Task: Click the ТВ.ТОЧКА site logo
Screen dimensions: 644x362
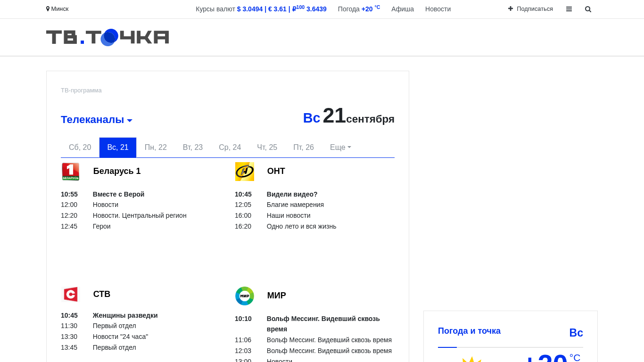Action: [107, 37]
